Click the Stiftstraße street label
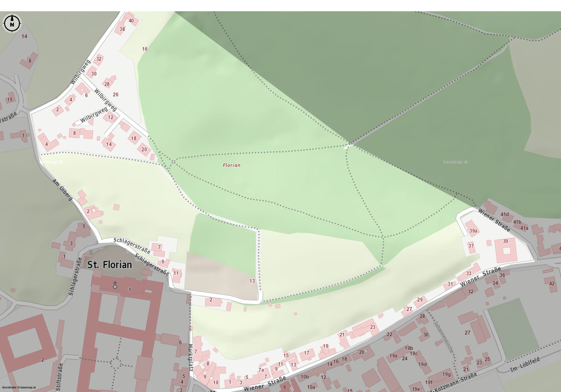The width and height of the screenshot is (561, 392). tap(59, 377)
